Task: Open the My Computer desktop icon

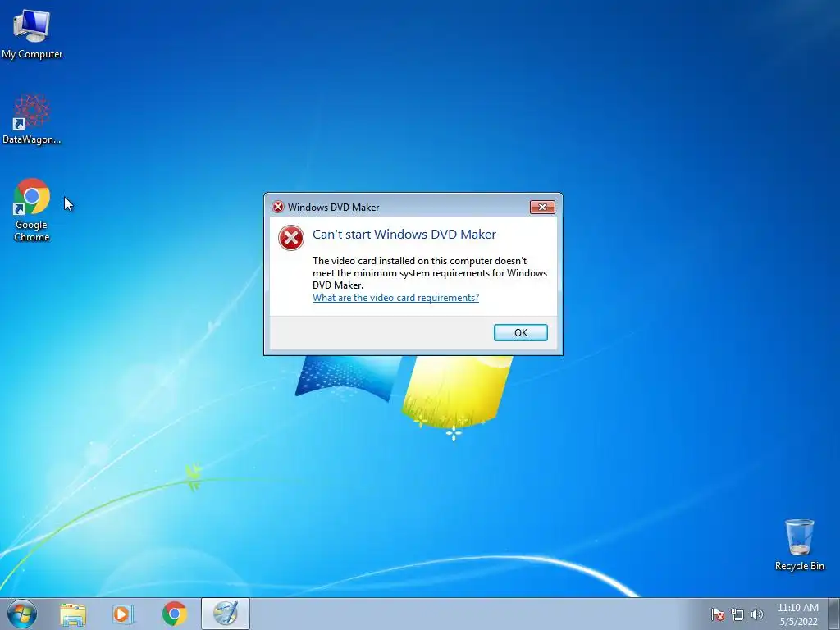Action: [32, 34]
